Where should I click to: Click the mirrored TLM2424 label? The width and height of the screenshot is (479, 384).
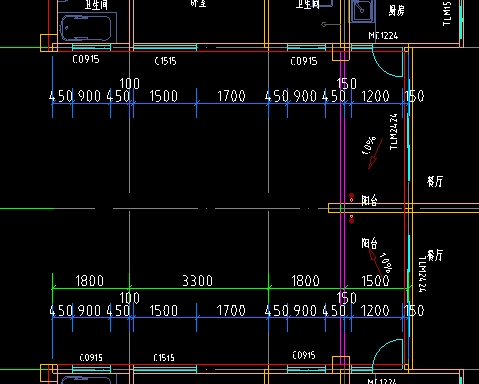click(422, 274)
